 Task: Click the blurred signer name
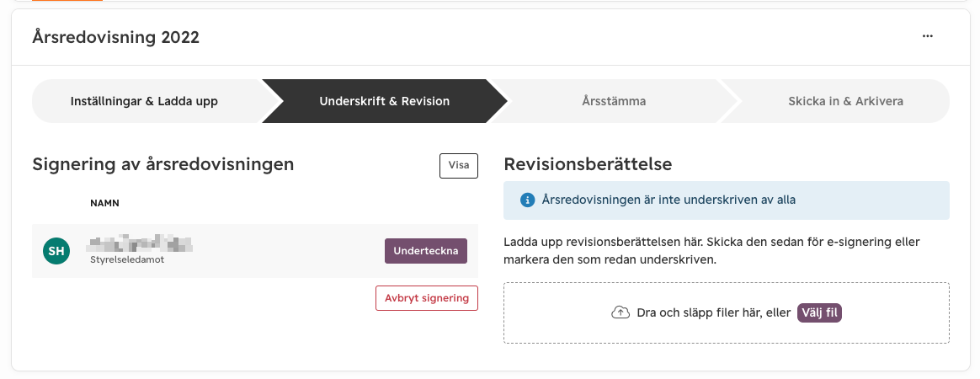pyautogui.click(x=141, y=243)
